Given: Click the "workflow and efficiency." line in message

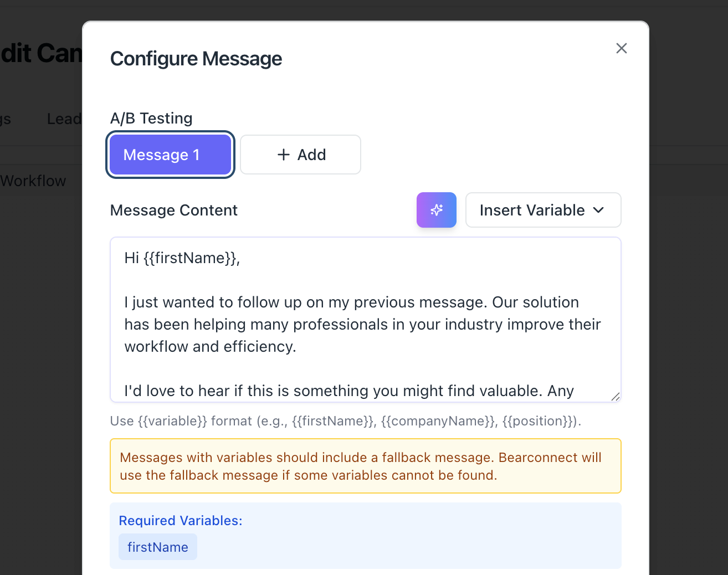Looking at the screenshot, I should 210,347.
